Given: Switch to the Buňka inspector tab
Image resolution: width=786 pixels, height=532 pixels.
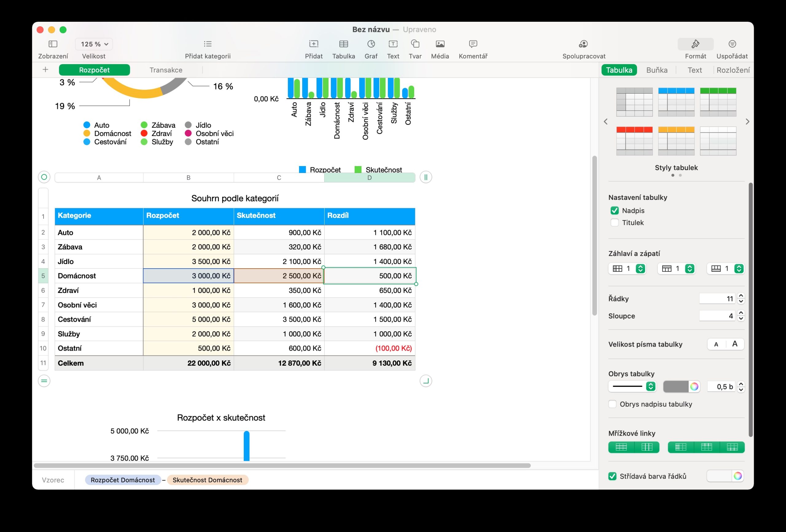Looking at the screenshot, I should pyautogui.click(x=656, y=70).
